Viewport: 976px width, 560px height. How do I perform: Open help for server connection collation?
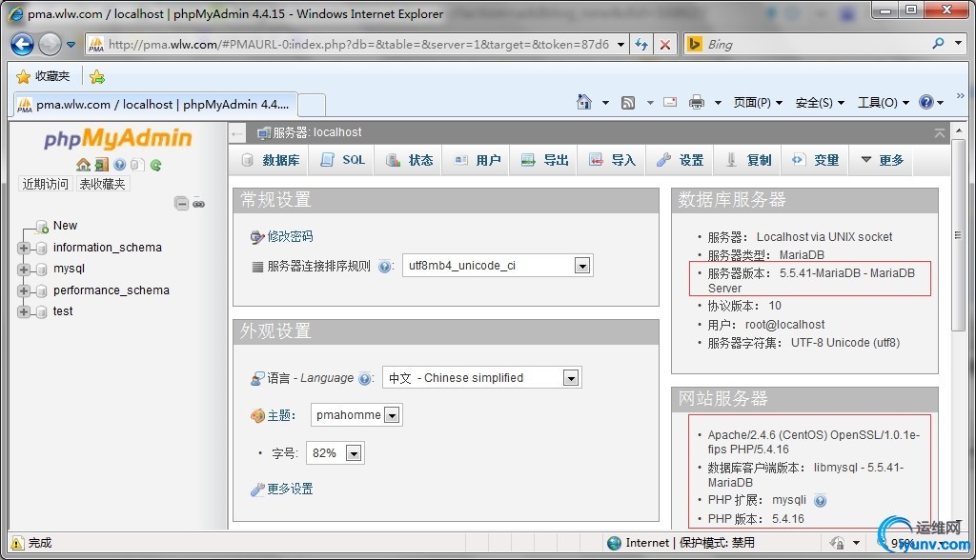385,267
